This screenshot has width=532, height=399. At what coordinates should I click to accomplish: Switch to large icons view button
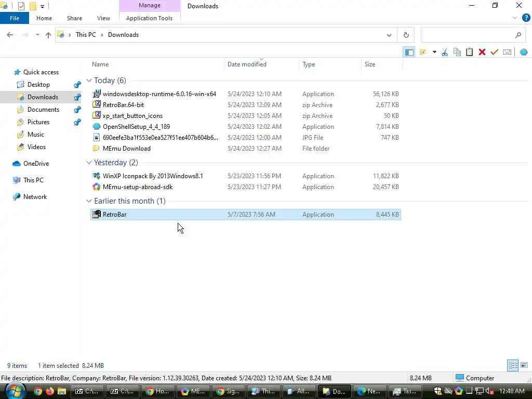524,365
